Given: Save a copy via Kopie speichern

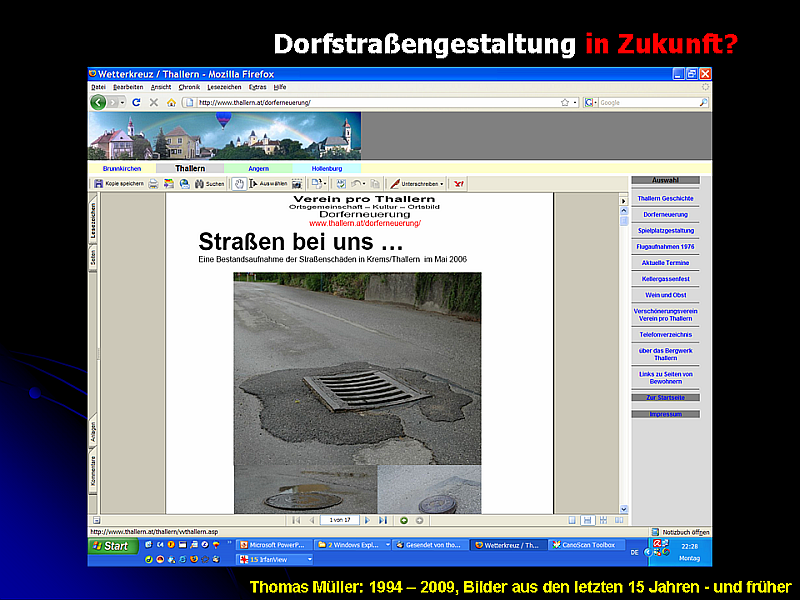Looking at the screenshot, I should click(x=119, y=184).
